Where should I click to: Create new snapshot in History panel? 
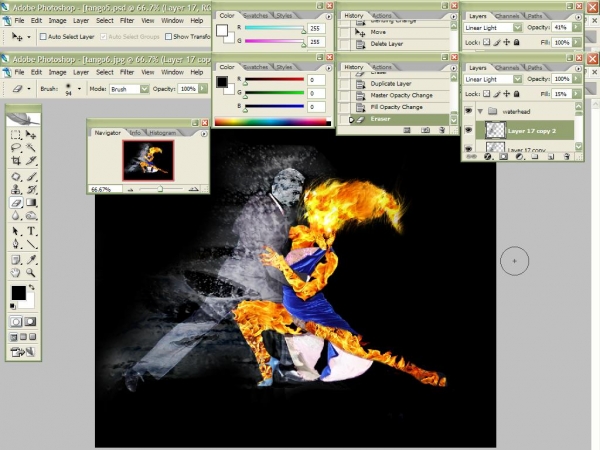click(x=425, y=130)
